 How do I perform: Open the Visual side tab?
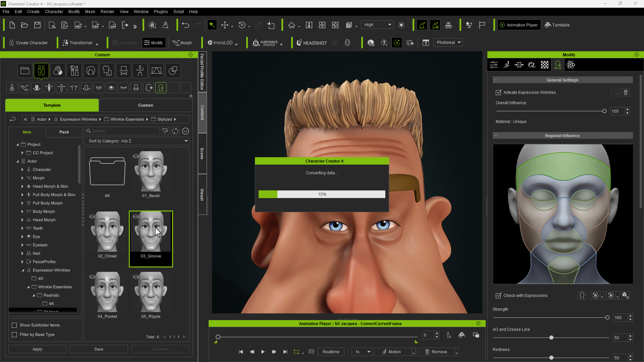click(202, 194)
